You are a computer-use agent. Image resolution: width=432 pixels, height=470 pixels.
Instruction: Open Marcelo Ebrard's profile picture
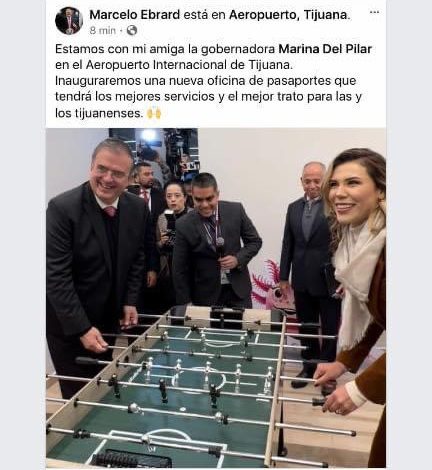(x=69, y=21)
